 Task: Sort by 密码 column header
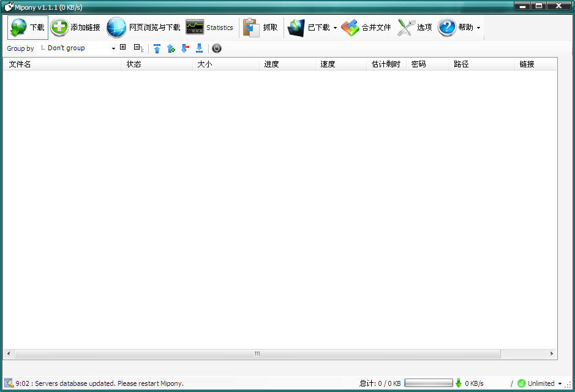pos(427,64)
